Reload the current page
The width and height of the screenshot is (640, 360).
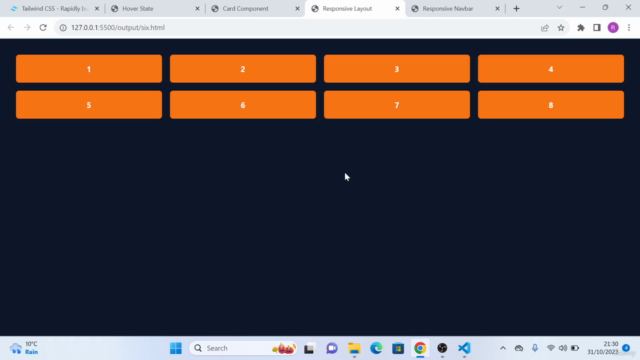pyautogui.click(x=43, y=28)
